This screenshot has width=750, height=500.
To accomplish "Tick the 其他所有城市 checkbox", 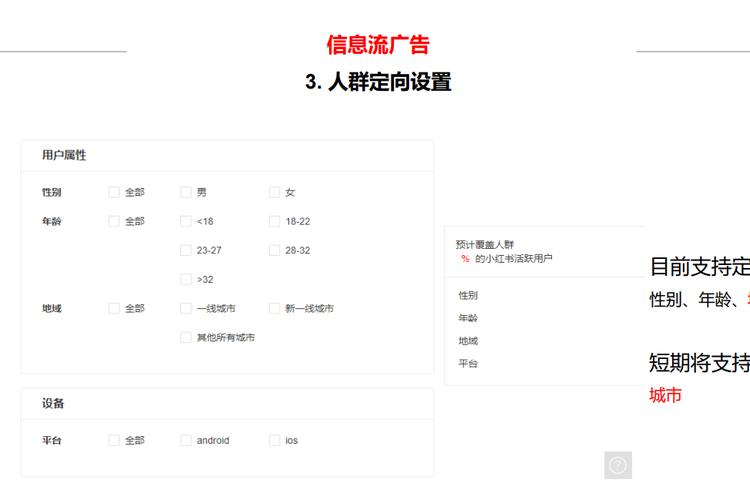I will [186, 337].
